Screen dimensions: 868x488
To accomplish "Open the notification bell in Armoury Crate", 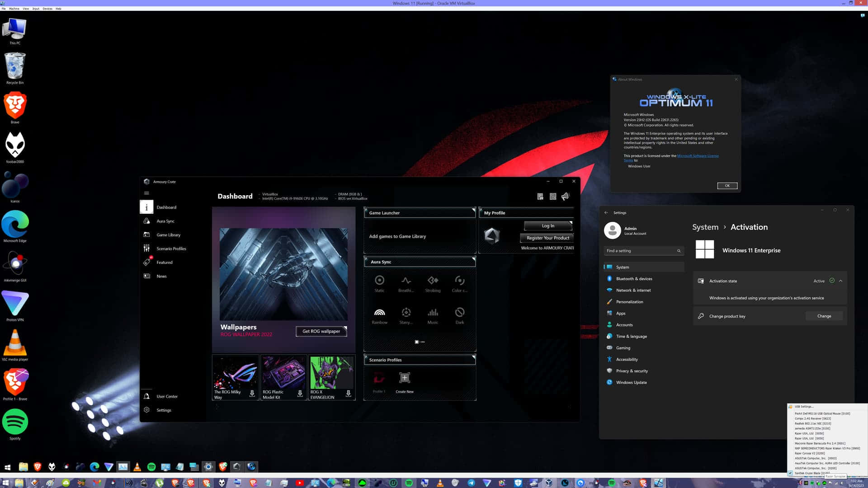I will tap(566, 196).
